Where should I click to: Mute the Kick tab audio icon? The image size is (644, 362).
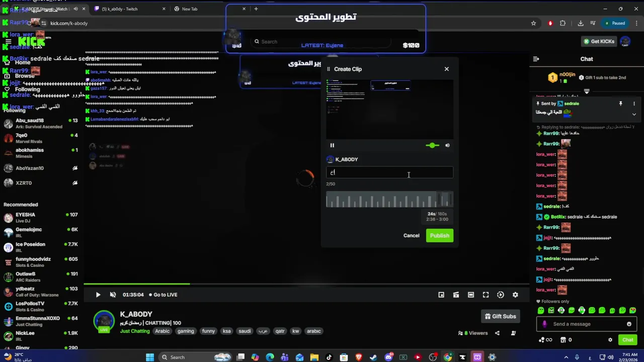[75, 9]
